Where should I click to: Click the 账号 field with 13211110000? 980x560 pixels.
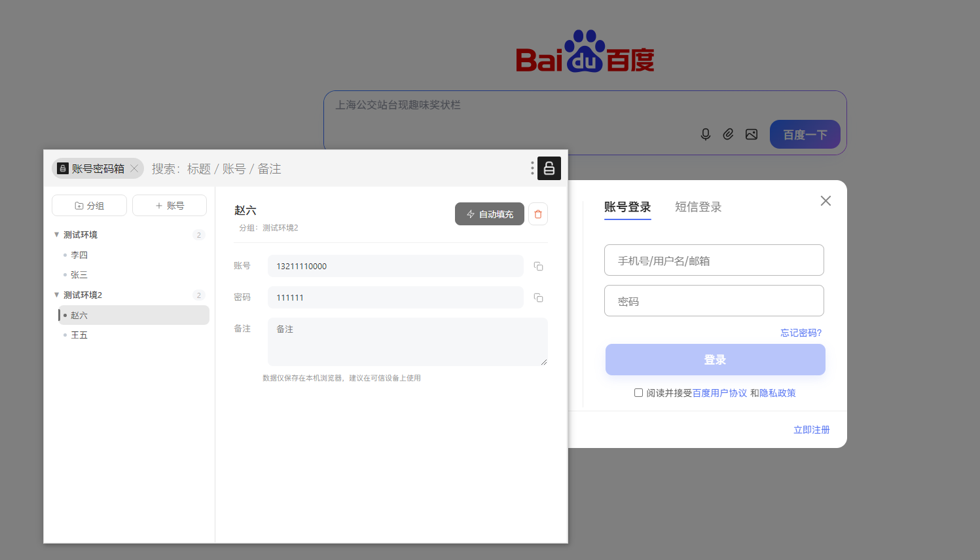tap(395, 266)
